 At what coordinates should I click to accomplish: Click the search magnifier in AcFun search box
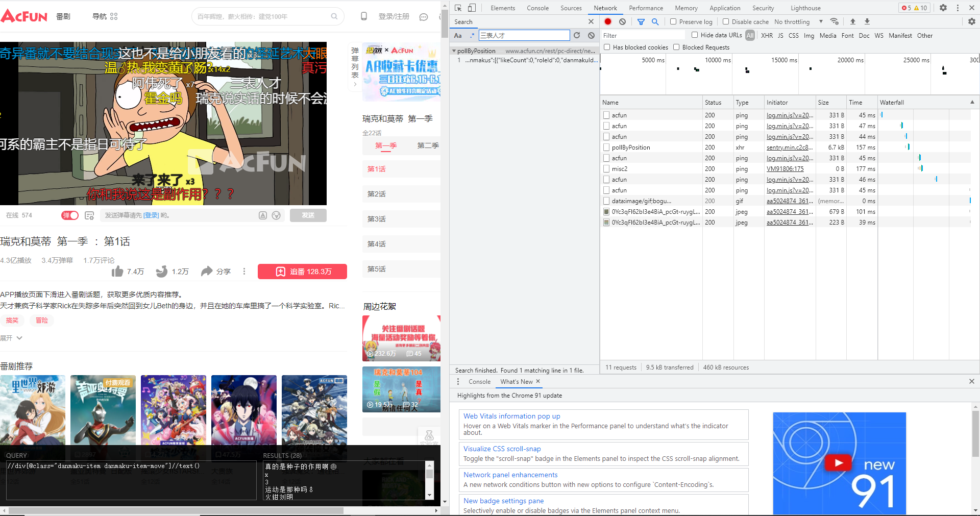pyautogui.click(x=334, y=16)
